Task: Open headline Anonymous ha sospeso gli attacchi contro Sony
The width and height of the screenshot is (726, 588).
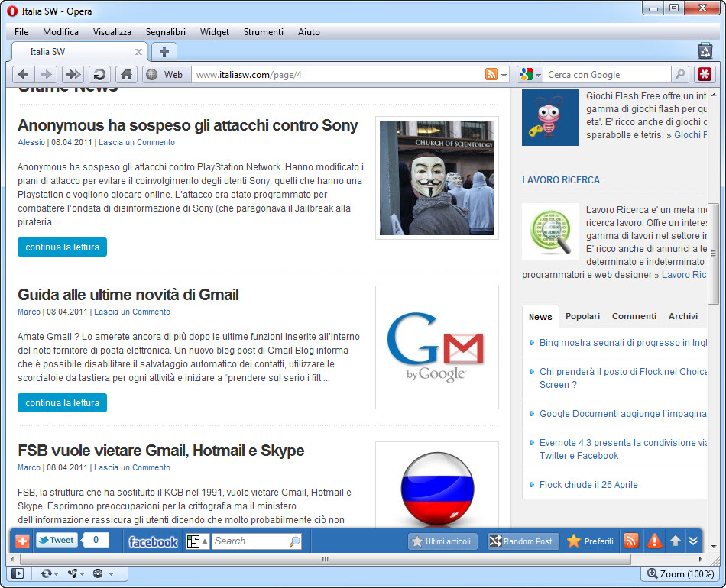Action: click(x=188, y=125)
